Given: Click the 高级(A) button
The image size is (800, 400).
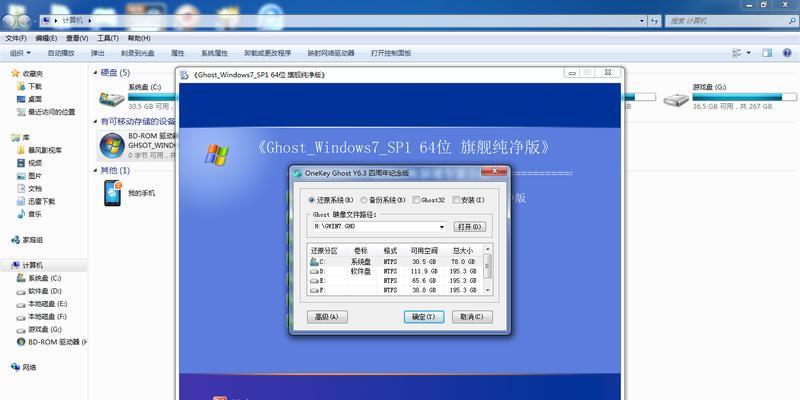Looking at the screenshot, I should [x=327, y=317].
